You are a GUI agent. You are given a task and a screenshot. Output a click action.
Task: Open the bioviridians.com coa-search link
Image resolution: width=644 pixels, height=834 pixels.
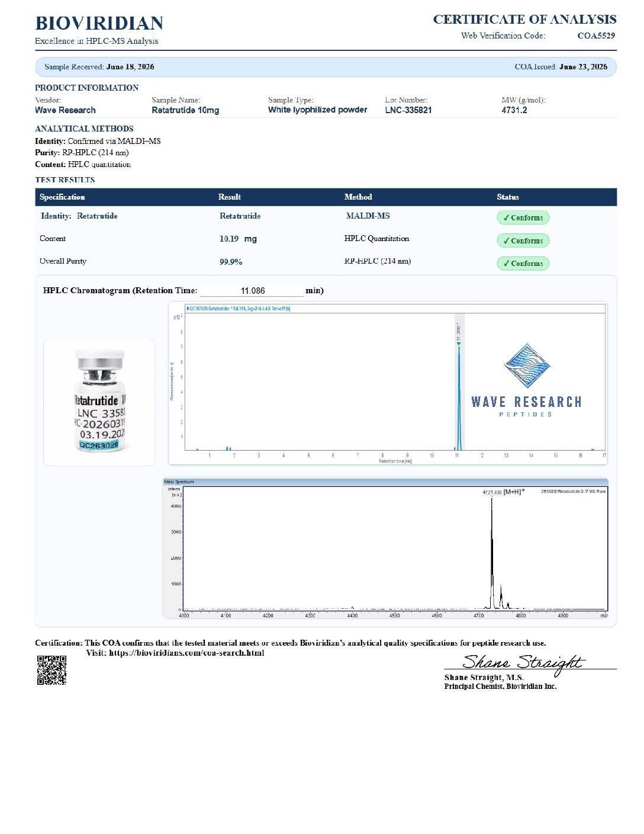(x=186, y=653)
